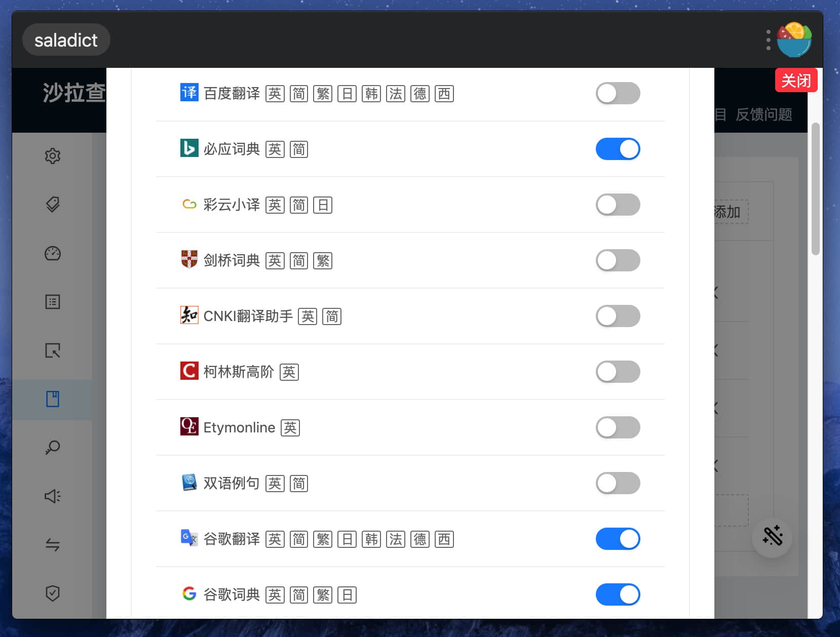Open the swap arrows sidebar section

click(x=53, y=544)
